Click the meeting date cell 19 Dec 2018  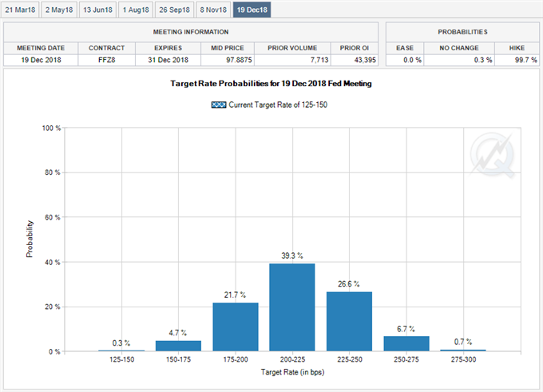(x=41, y=60)
